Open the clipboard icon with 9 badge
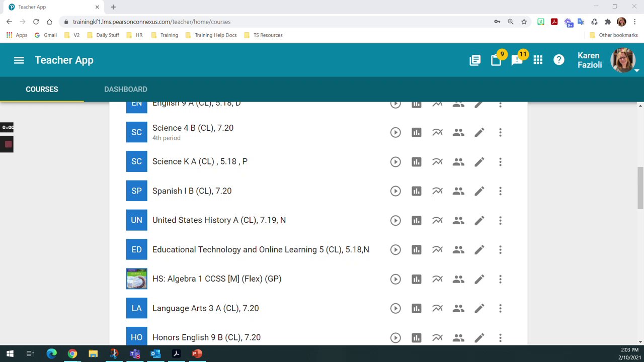 tap(496, 60)
